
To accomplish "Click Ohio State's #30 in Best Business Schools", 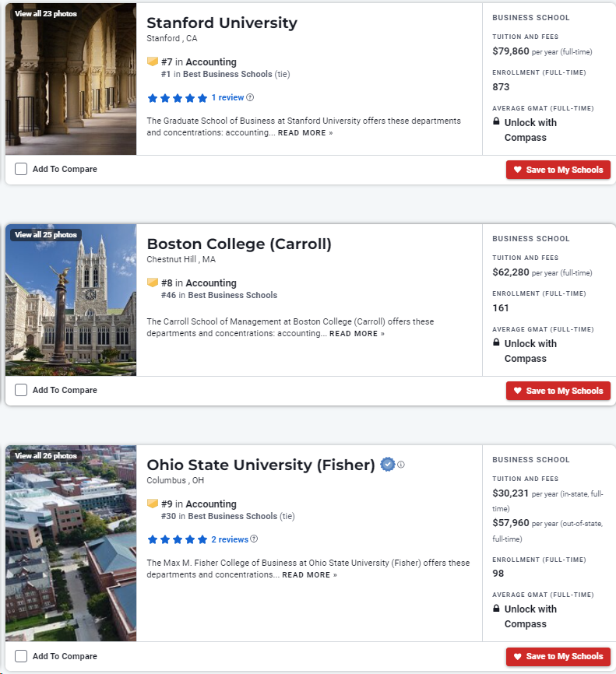I will coord(228,516).
